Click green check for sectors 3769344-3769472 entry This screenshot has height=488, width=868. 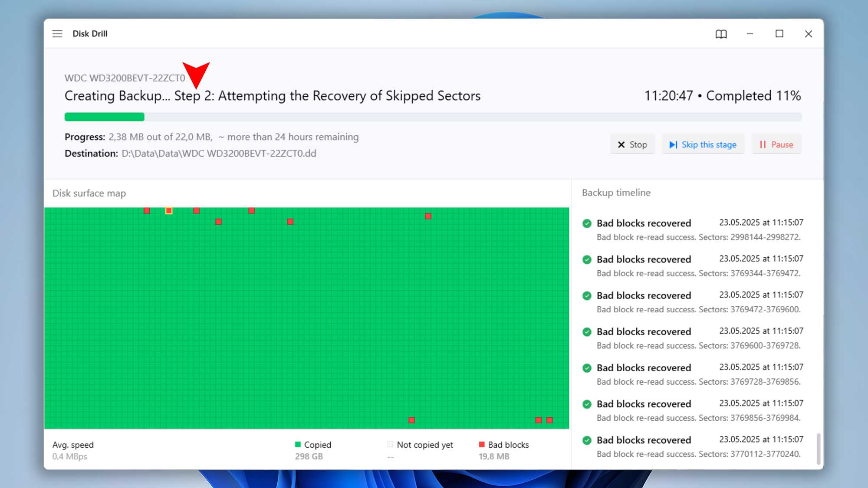[587, 259]
